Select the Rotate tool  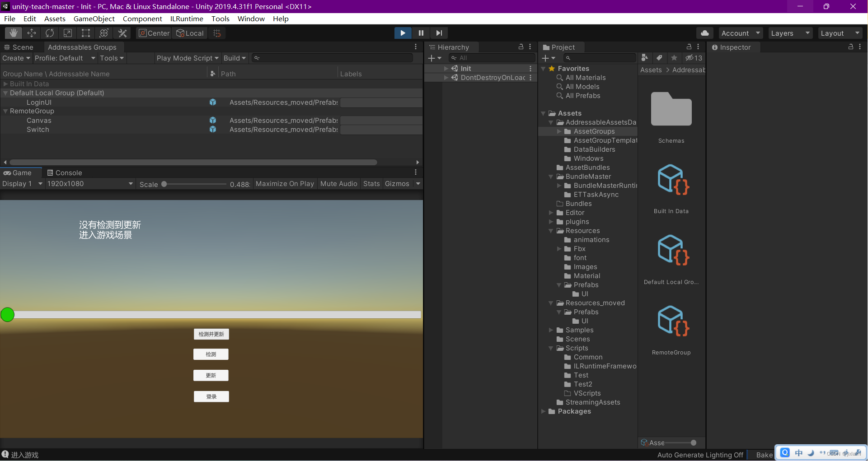[x=50, y=33]
